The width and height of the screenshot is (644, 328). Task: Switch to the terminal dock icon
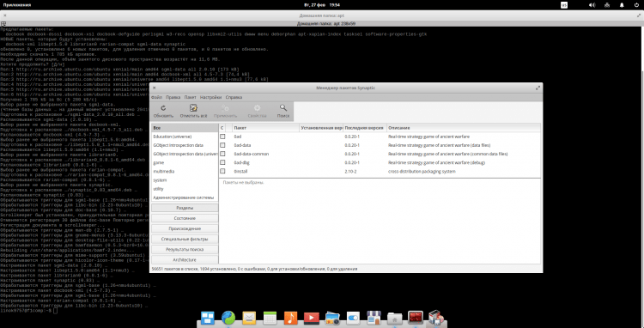point(416,318)
